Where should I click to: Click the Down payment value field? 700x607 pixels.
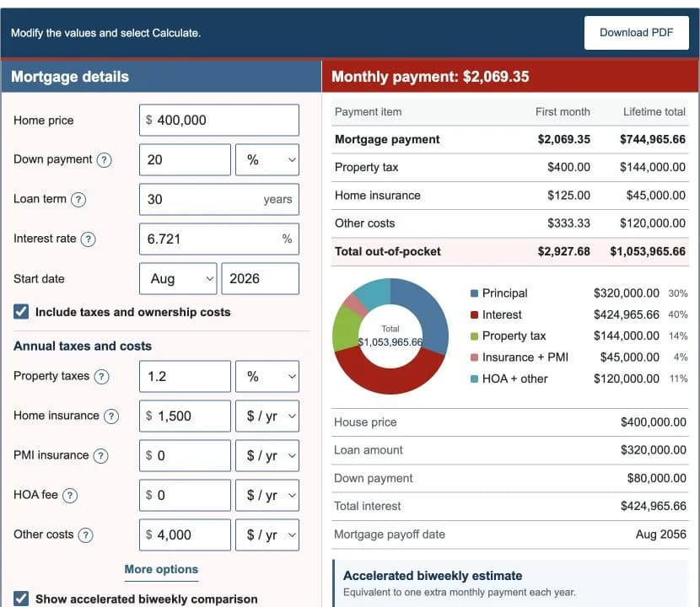(x=185, y=160)
